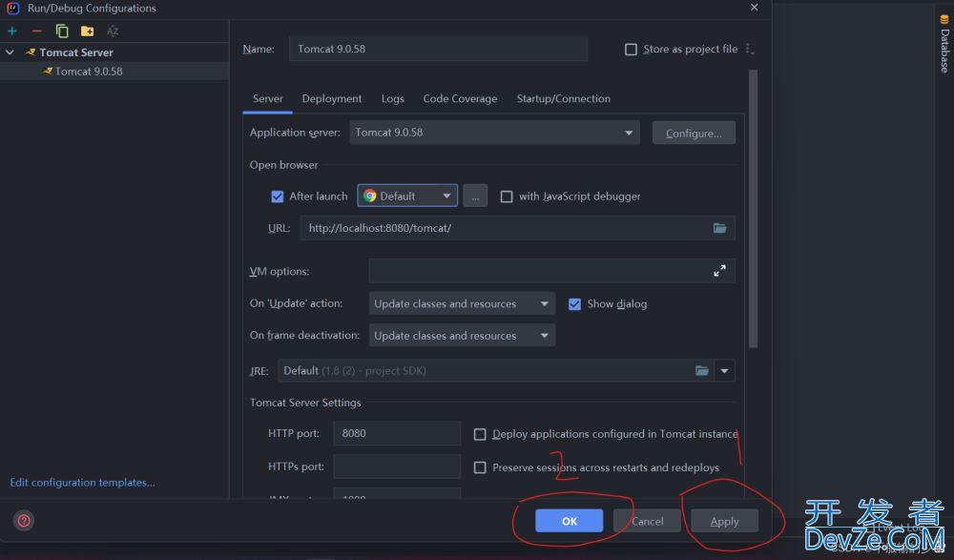Screen dimensions: 954x560
Task: Copy the selected configuration
Action: (x=62, y=31)
